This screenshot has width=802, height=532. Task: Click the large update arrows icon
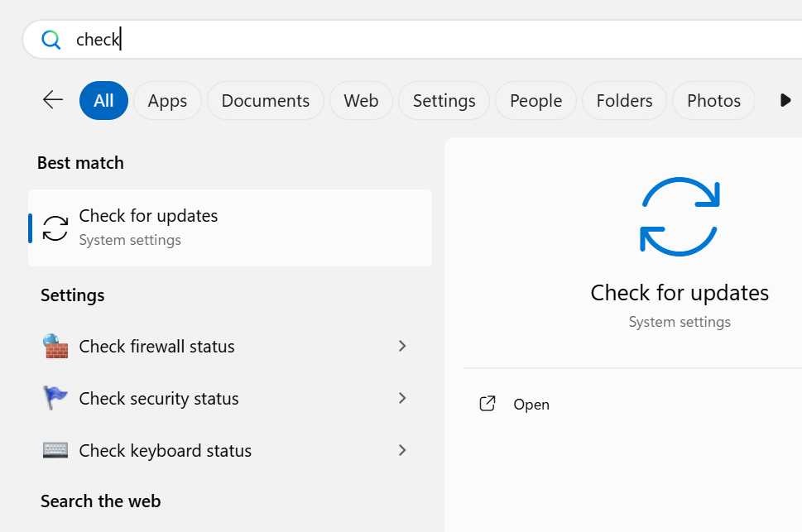680,215
